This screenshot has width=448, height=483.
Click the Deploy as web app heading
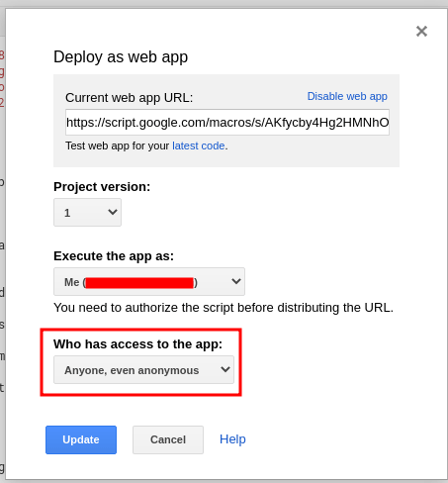pos(121,57)
